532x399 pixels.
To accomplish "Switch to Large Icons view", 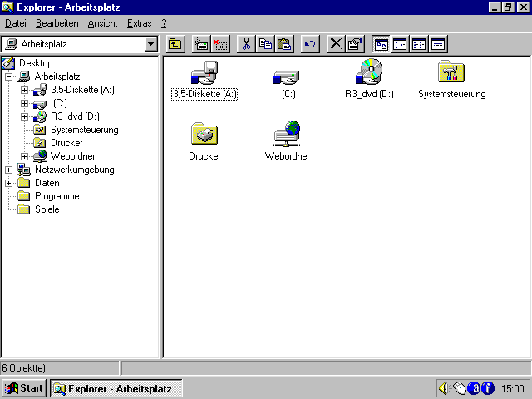I will pyautogui.click(x=381, y=44).
